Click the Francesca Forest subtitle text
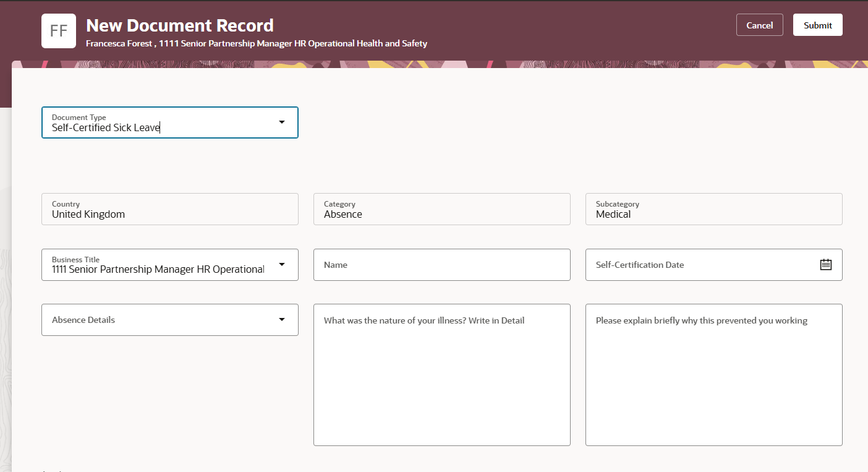Viewport: 868px width, 472px height. pos(257,43)
